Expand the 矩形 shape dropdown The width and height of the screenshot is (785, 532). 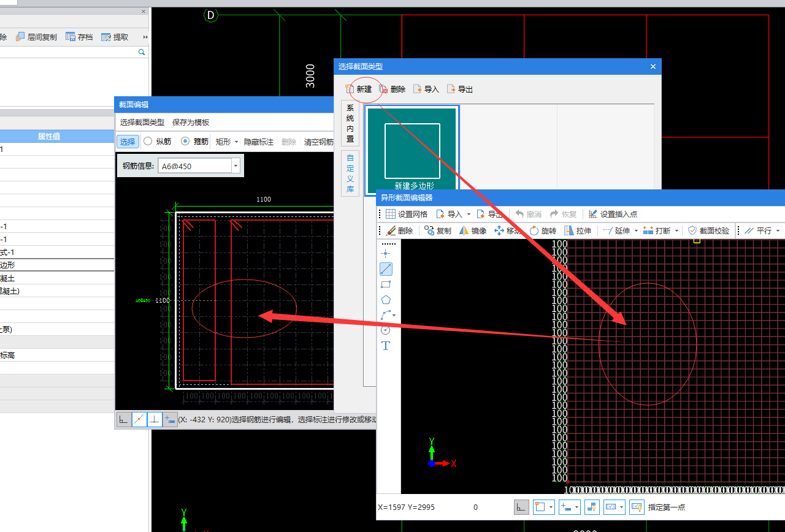tap(236, 142)
